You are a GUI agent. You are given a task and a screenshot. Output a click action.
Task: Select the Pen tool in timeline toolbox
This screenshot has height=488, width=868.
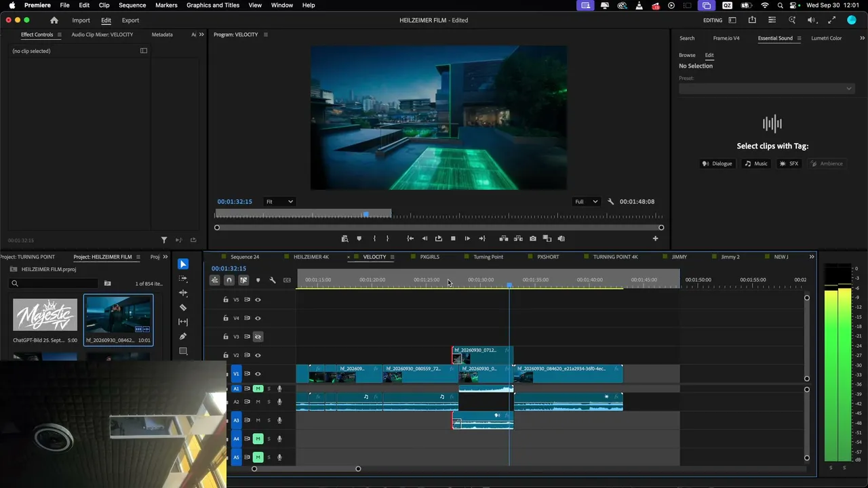pyautogui.click(x=183, y=336)
